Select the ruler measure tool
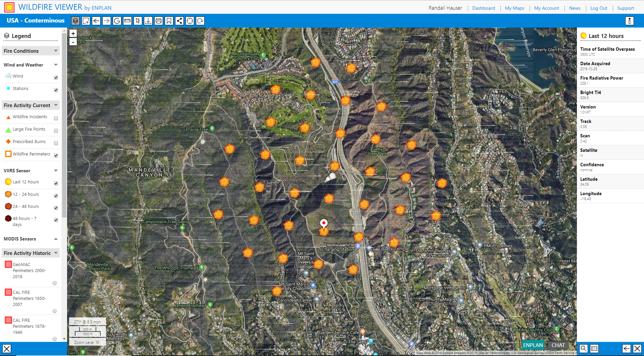 pyautogui.click(x=127, y=21)
